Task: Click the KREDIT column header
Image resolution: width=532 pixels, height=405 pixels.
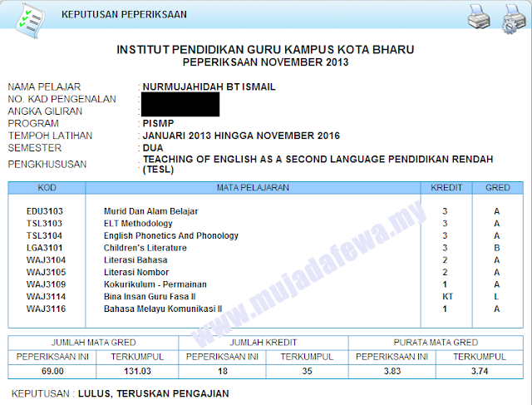Action: click(446, 188)
